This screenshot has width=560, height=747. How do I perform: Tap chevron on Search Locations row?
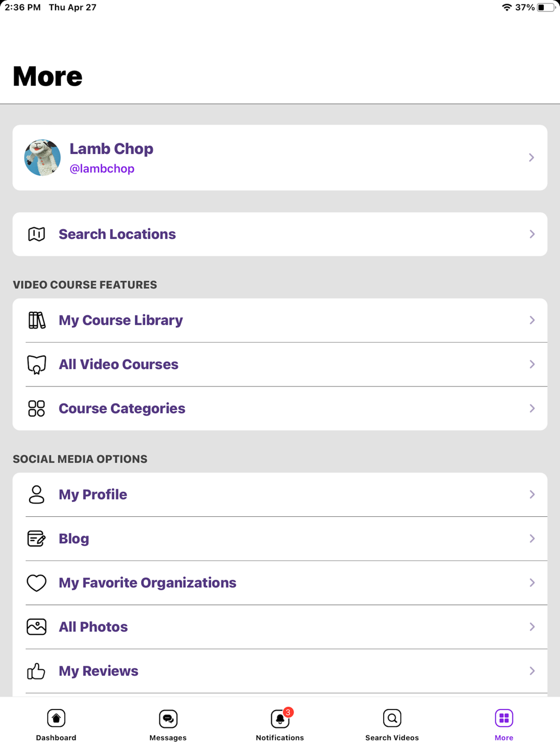click(532, 234)
